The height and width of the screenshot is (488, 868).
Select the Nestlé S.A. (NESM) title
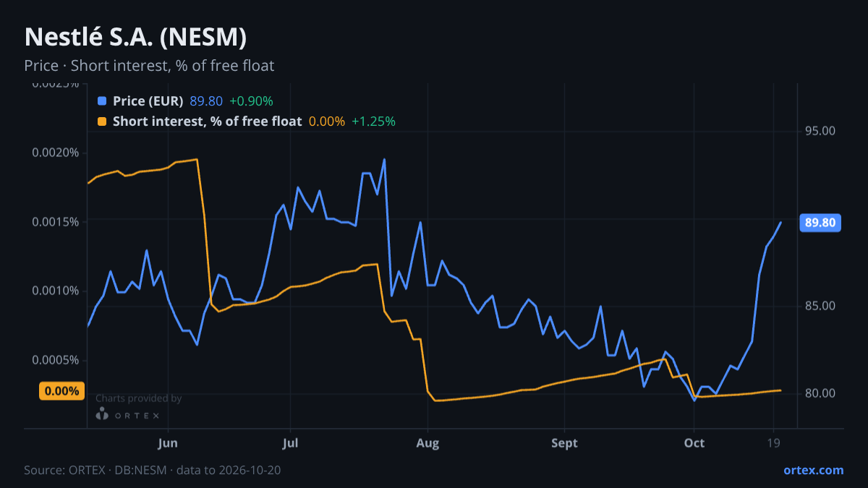point(136,37)
